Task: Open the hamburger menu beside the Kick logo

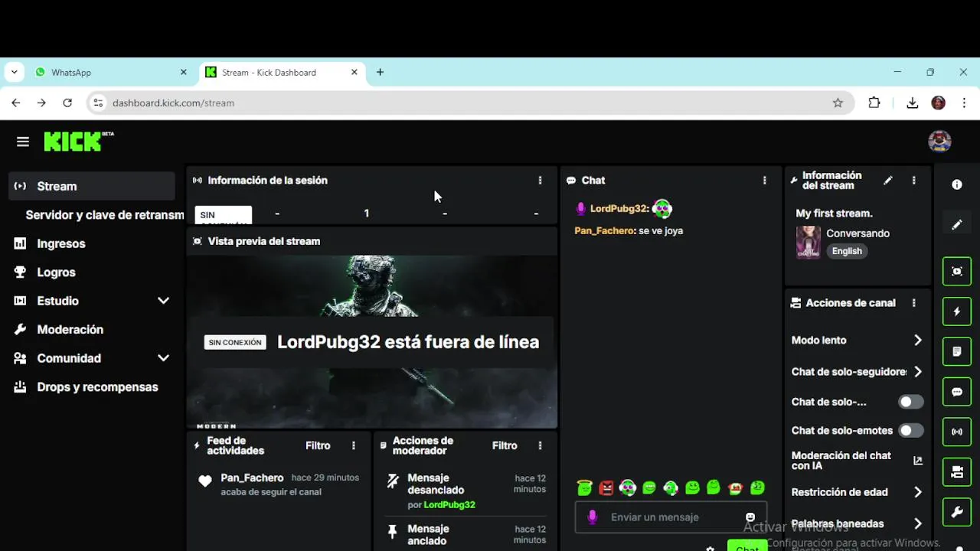Action: pos(23,142)
